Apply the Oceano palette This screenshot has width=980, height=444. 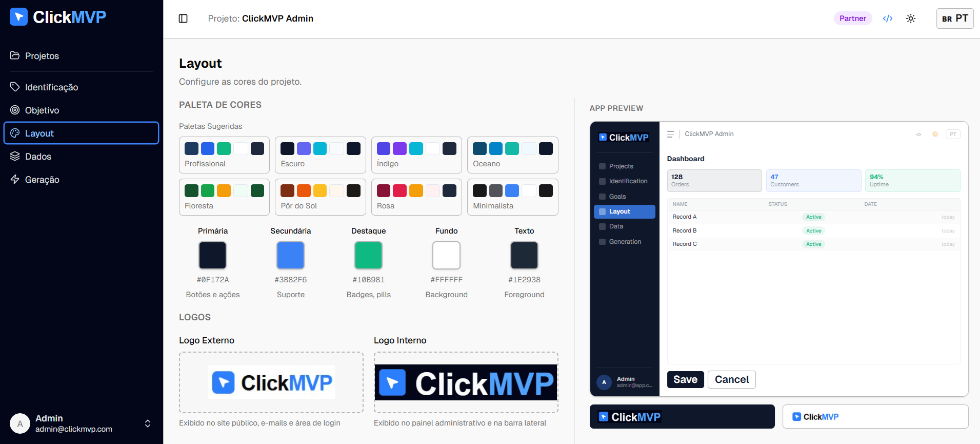click(x=513, y=155)
